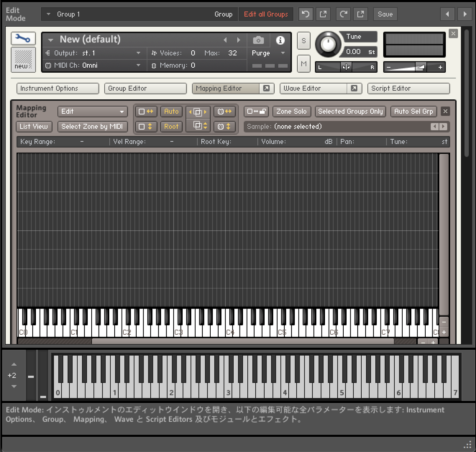The width and height of the screenshot is (476, 452).
Task: Load the previous preset beside New (default)
Action: click(x=225, y=40)
